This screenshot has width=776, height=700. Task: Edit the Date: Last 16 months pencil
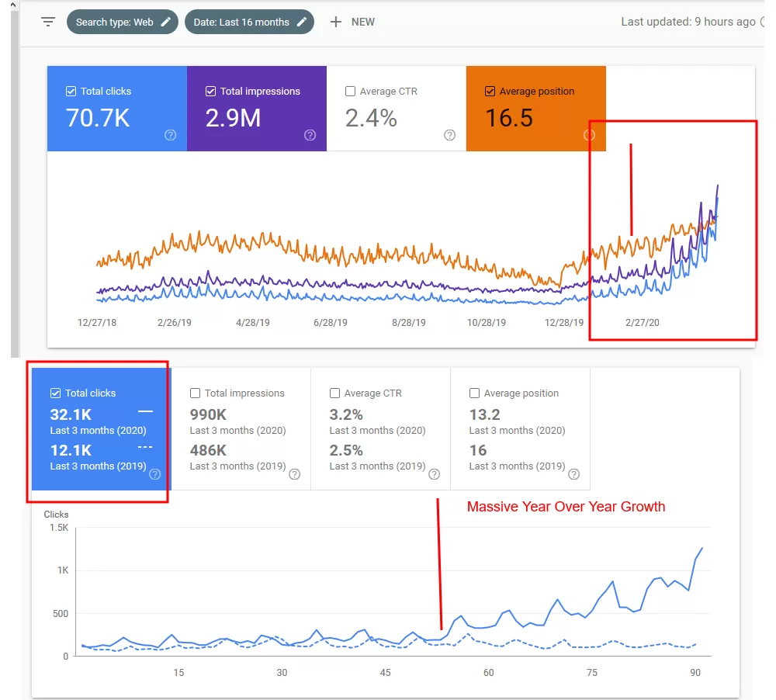(302, 22)
